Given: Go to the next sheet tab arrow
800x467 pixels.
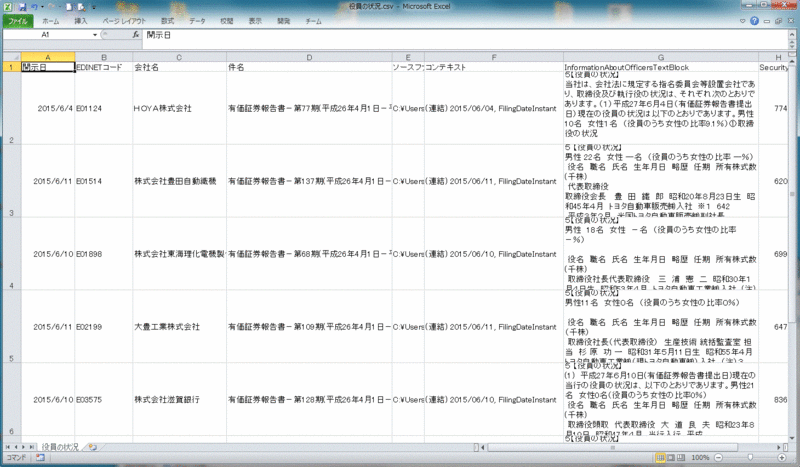Looking at the screenshot, I should tap(23, 447).
